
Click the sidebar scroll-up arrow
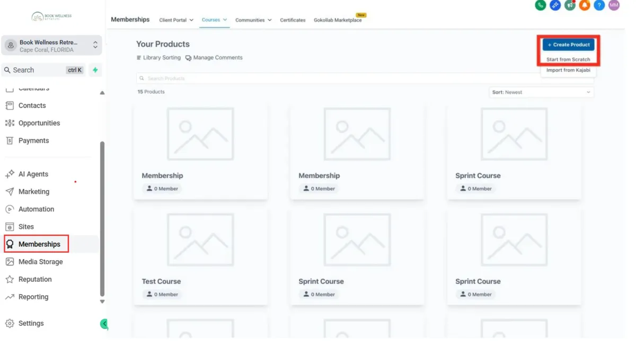point(102,93)
